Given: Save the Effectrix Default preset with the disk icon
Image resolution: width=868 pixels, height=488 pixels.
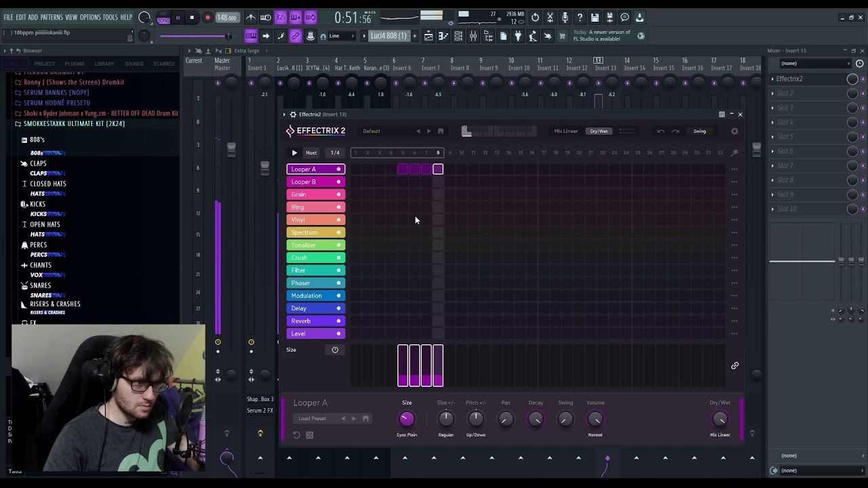Looking at the screenshot, I should pyautogui.click(x=440, y=131).
